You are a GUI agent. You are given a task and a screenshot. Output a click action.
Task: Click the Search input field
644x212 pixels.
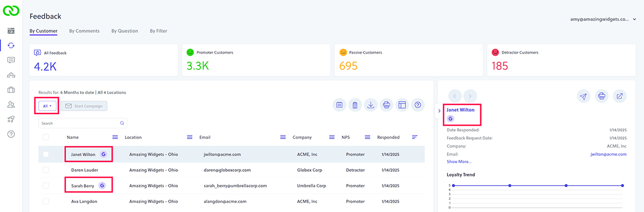pyautogui.click(x=83, y=123)
